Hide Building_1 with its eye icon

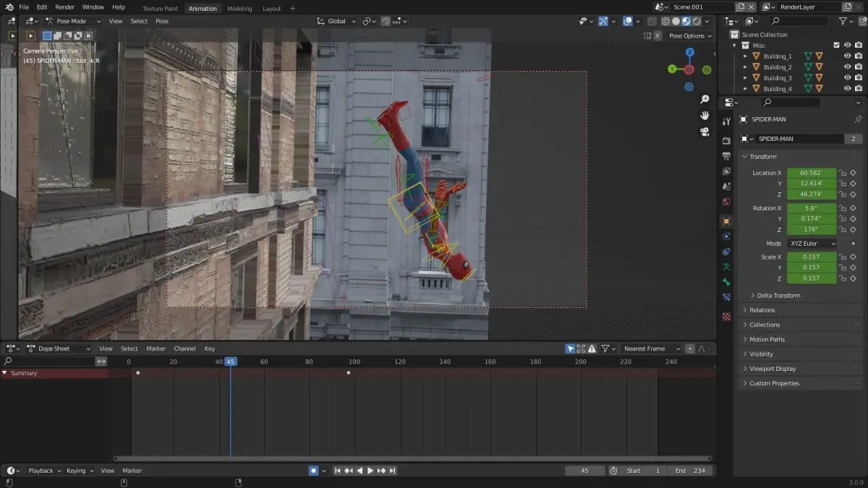[848, 56]
